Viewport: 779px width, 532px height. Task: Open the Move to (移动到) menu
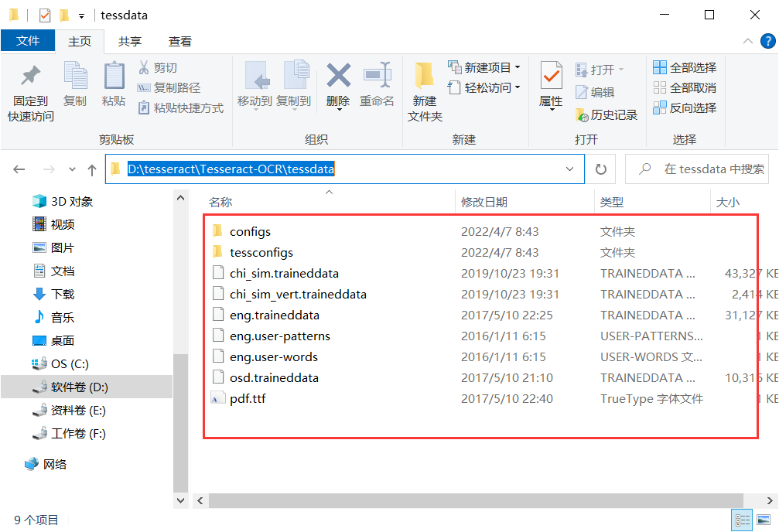(x=255, y=84)
